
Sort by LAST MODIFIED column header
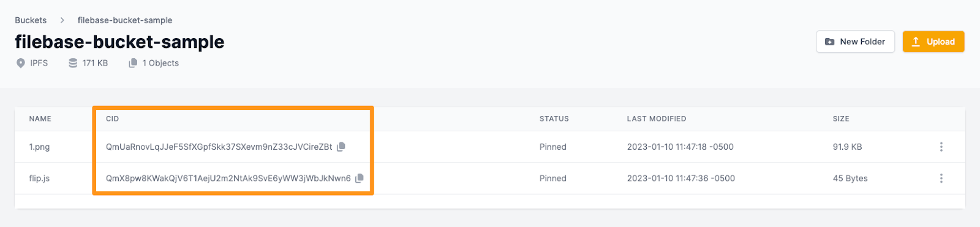point(657,118)
